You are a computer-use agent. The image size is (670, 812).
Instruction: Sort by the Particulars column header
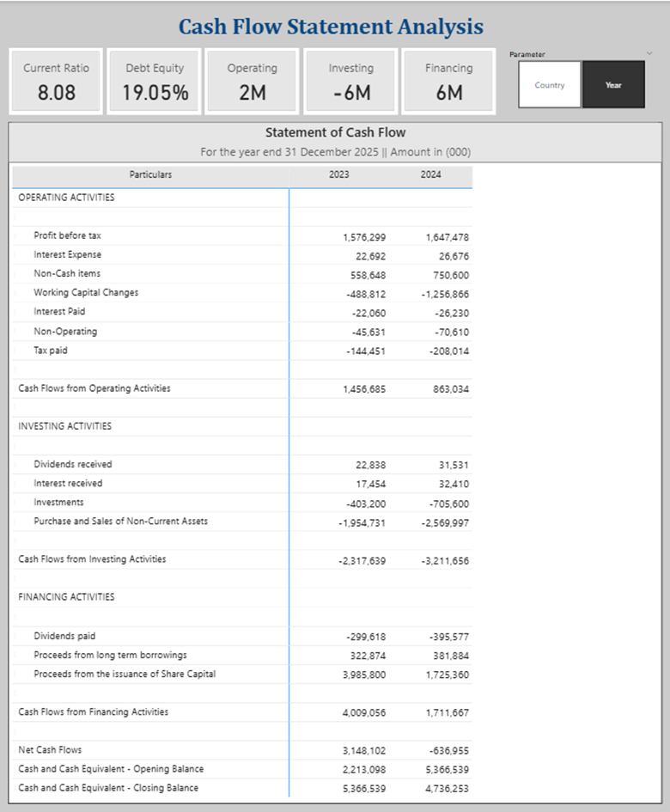[150, 174]
